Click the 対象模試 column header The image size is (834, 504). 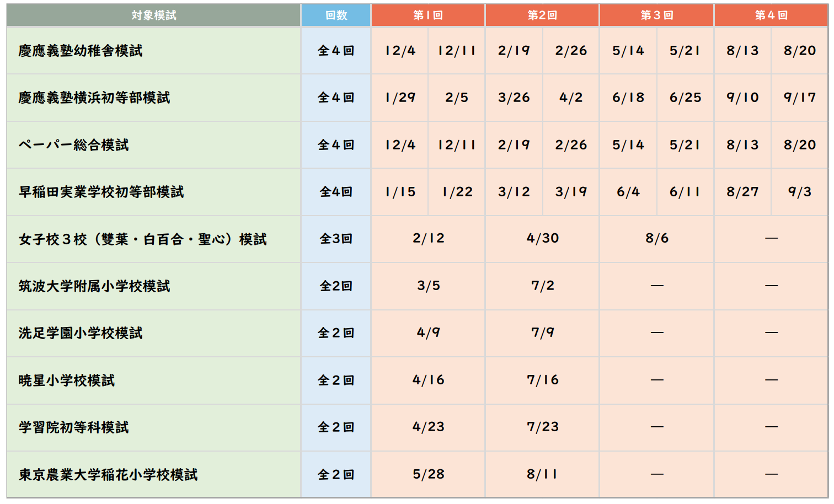point(154,15)
